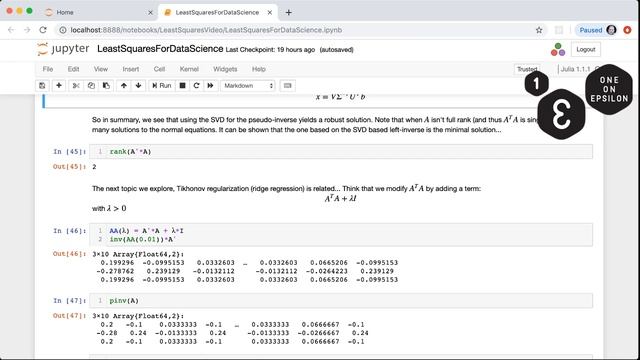The image size is (640, 360).
Task: Click the Out[47] prompt label
Action: [69, 316]
